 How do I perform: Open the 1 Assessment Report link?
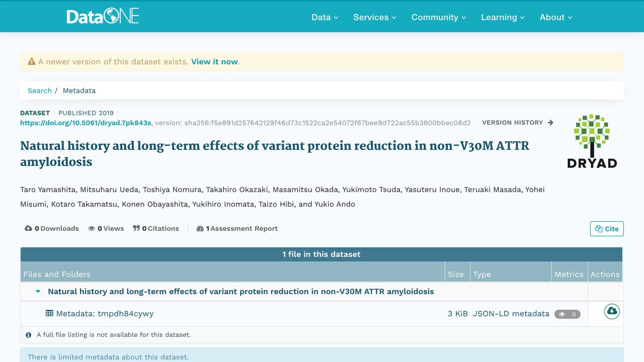[237, 228]
